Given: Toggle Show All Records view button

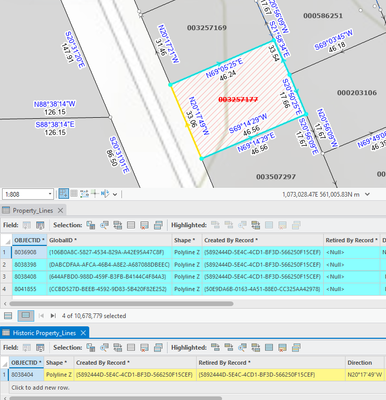Looking at the screenshot, I should (8, 316).
